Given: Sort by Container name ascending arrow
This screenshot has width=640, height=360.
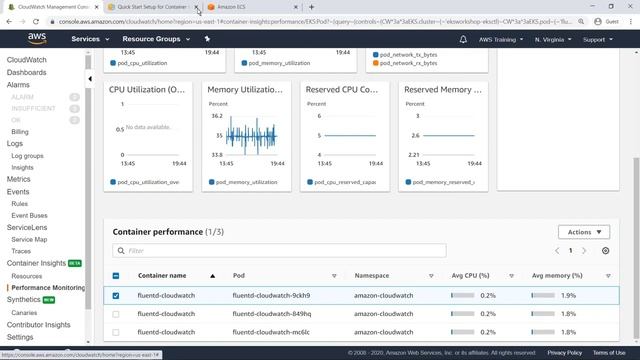Looking at the screenshot, I should click(212, 276).
